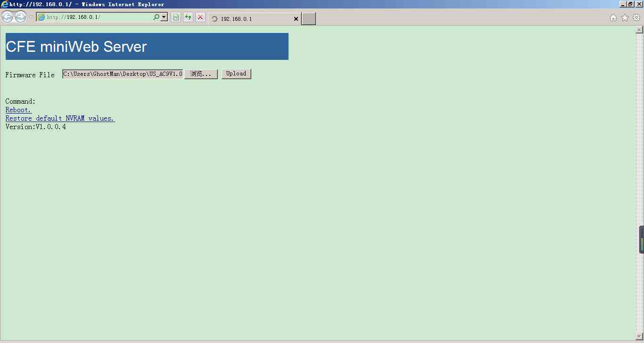Open a new tab with the blank tab button
Viewport: 644px width, 343px height.
pyautogui.click(x=308, y=19)
